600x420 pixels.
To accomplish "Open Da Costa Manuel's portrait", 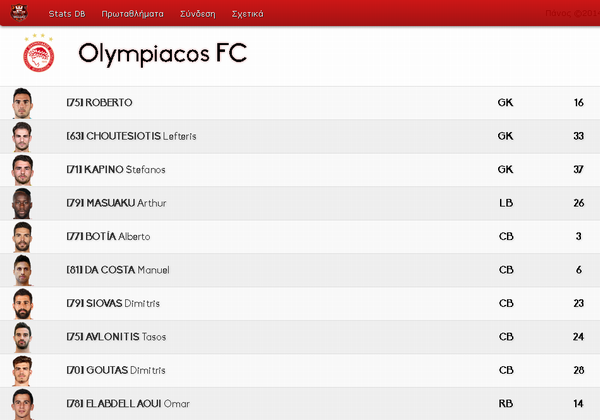I will tap(22, 270).
